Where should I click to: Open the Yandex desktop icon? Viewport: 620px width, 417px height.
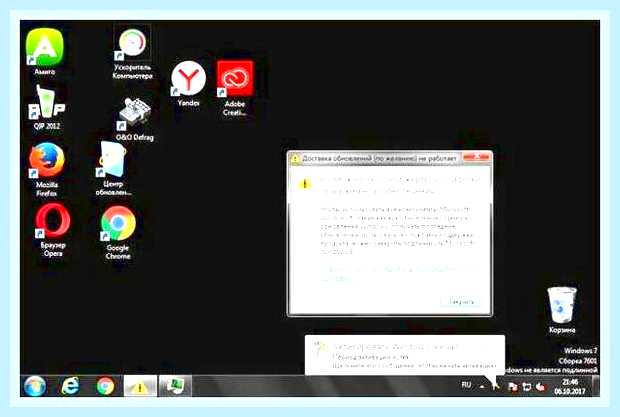pyautogui.click(x=188, y=83)
